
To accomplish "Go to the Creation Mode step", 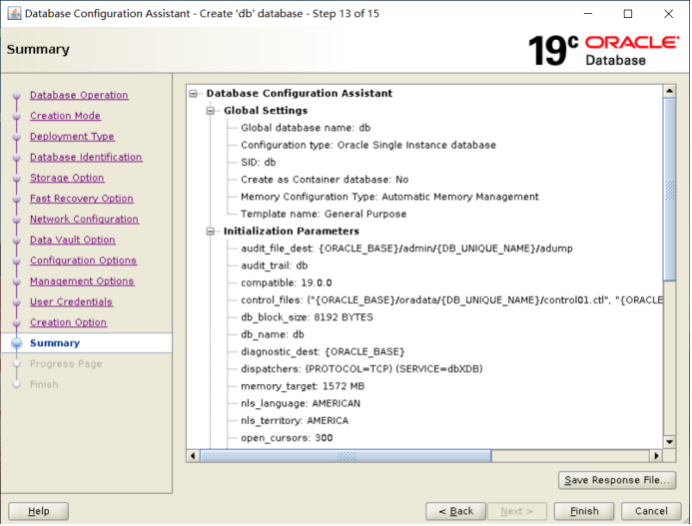I will (x=65, y=116).
